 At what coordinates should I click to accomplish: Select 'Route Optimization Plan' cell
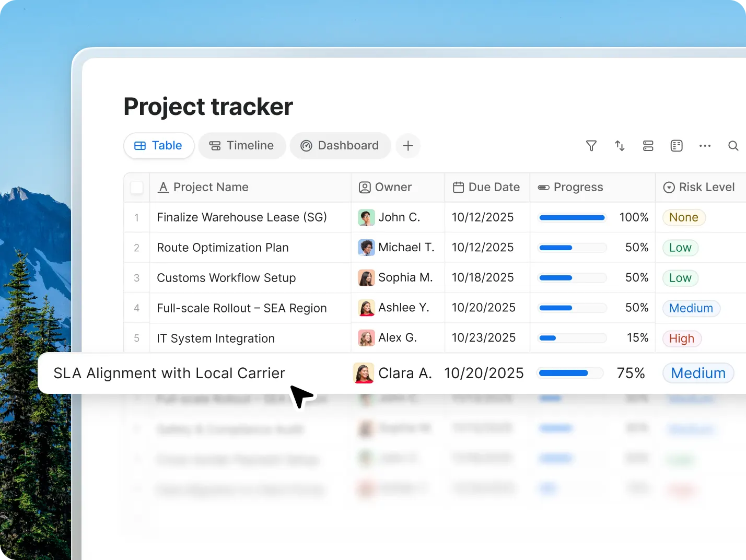[x=250, y=248]
